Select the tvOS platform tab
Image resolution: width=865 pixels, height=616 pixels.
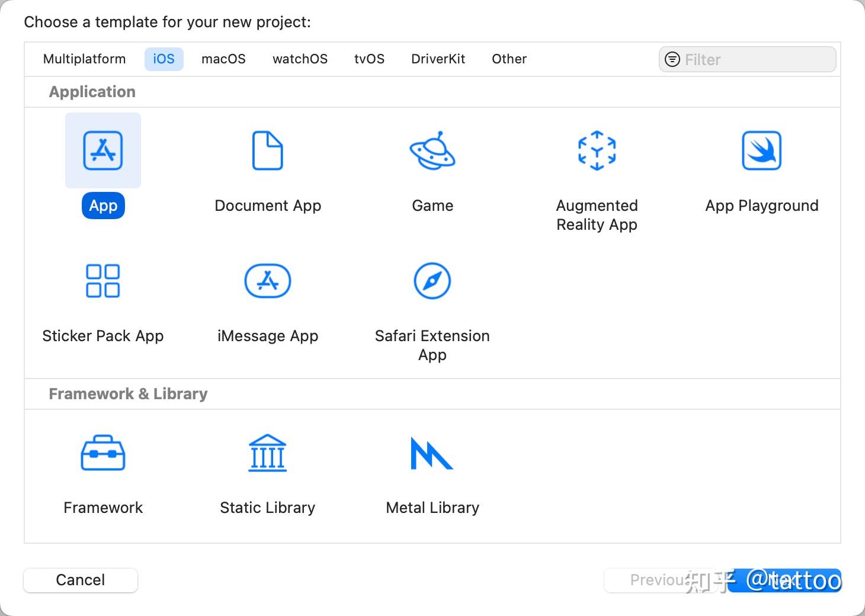pos(369,59)
